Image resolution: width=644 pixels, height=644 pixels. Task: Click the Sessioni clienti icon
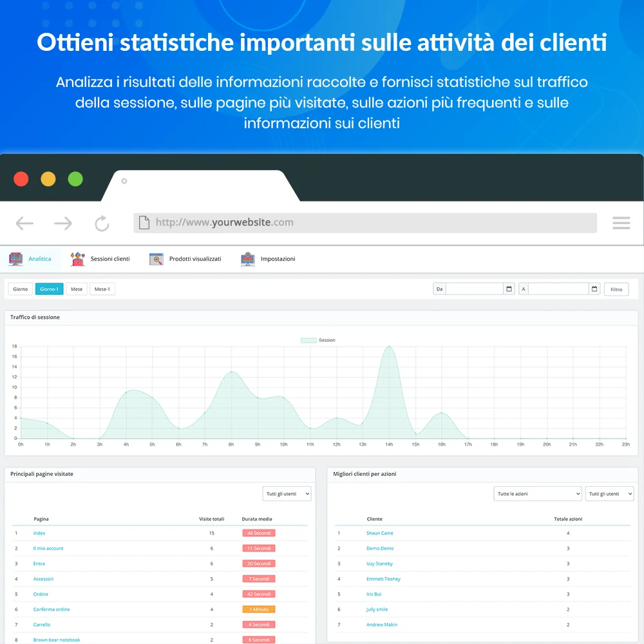(x=77, y=258)
